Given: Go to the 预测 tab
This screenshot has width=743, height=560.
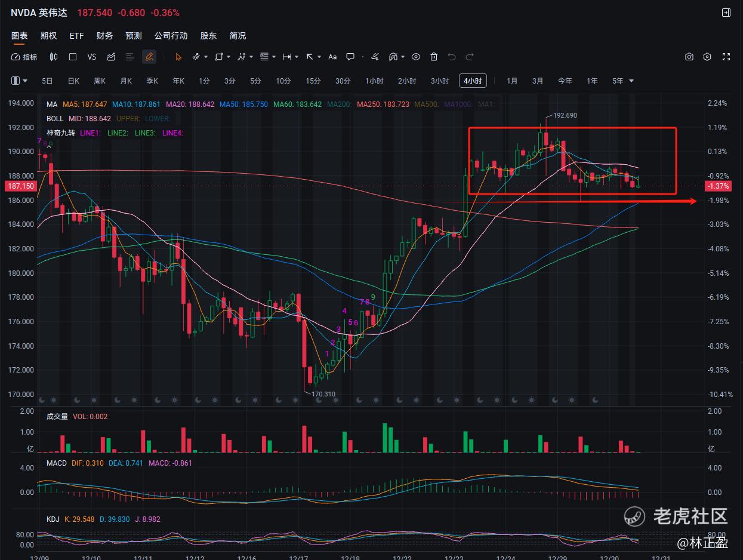Looking at the screenshot, I should coord(134,36).
